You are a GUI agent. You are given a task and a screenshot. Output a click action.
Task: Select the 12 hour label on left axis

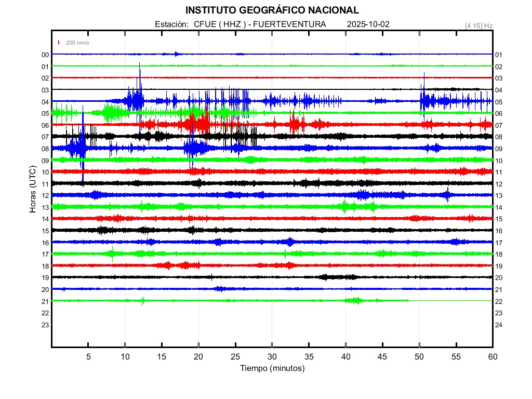point(45,195)
